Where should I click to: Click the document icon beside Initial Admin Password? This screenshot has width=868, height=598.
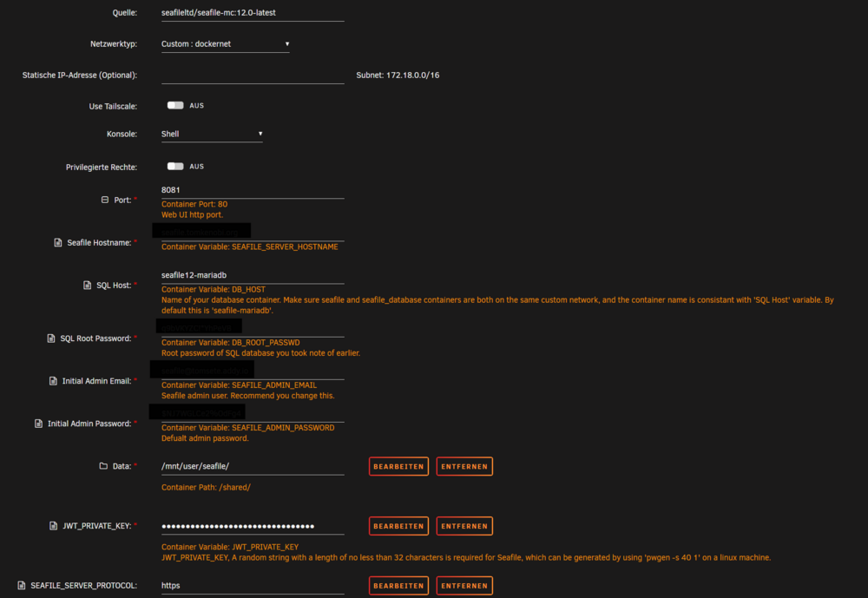point(38,424)
